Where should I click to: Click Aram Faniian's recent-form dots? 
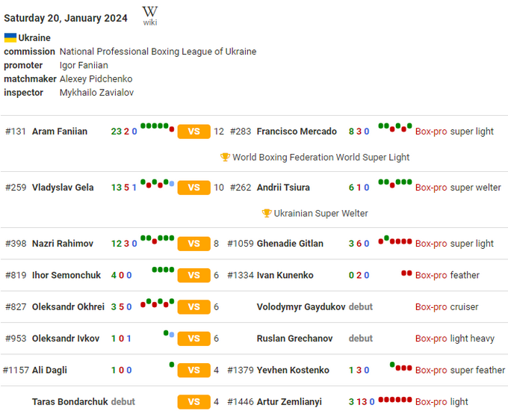pyautogui.click(x=157, y=127)
